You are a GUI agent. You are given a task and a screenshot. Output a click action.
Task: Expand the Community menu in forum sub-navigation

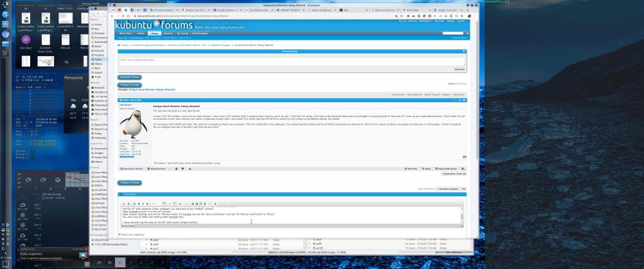point(156,38)
